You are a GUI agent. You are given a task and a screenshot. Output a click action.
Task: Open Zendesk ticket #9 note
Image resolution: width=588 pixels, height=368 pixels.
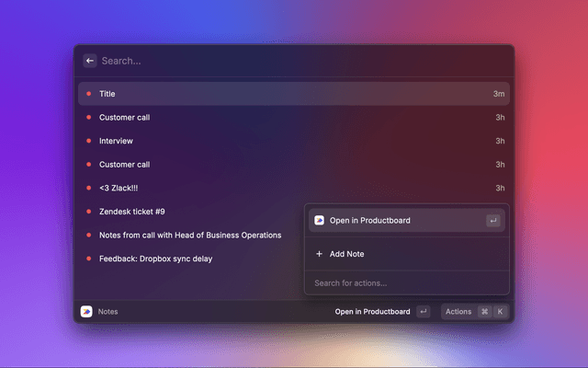[131, 212]
